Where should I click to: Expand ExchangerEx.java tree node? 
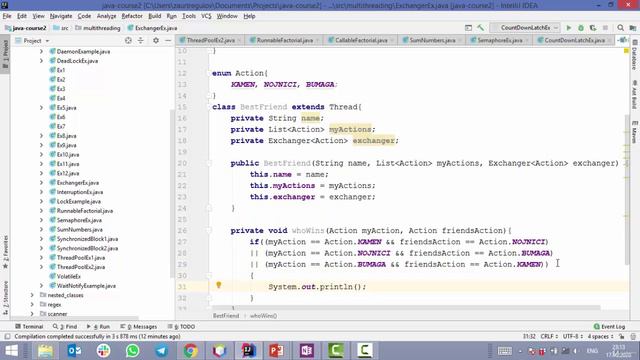41,183
